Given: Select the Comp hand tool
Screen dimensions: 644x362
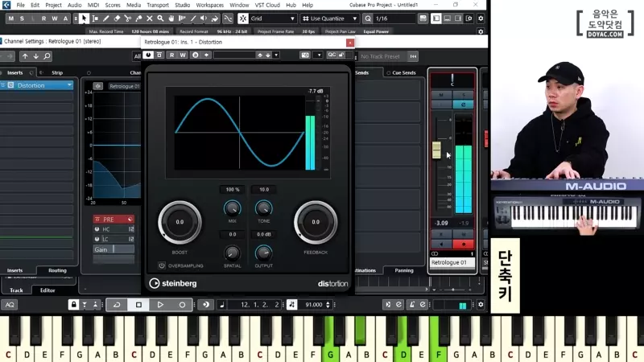Looking at the screenshot, I should pyautogui.click(x=171, y=19).
